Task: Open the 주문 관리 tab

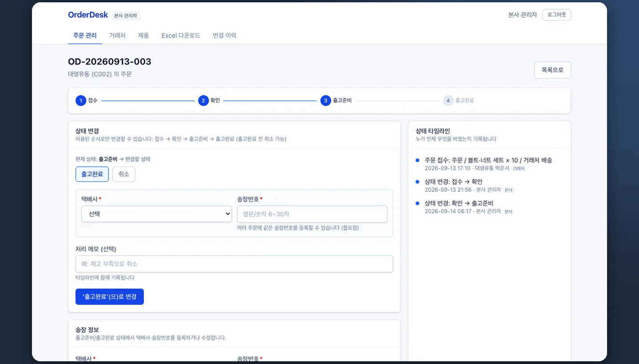Action: coord(85,36)
